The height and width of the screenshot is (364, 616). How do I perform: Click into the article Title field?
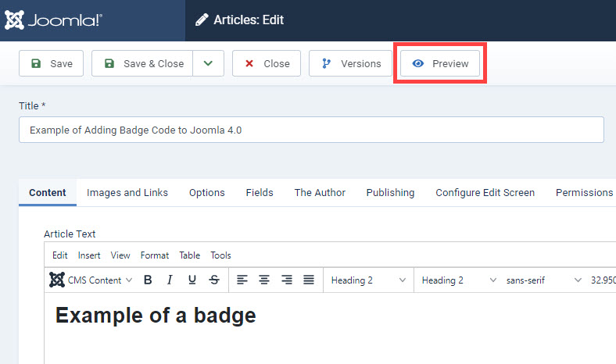(311, 130)
